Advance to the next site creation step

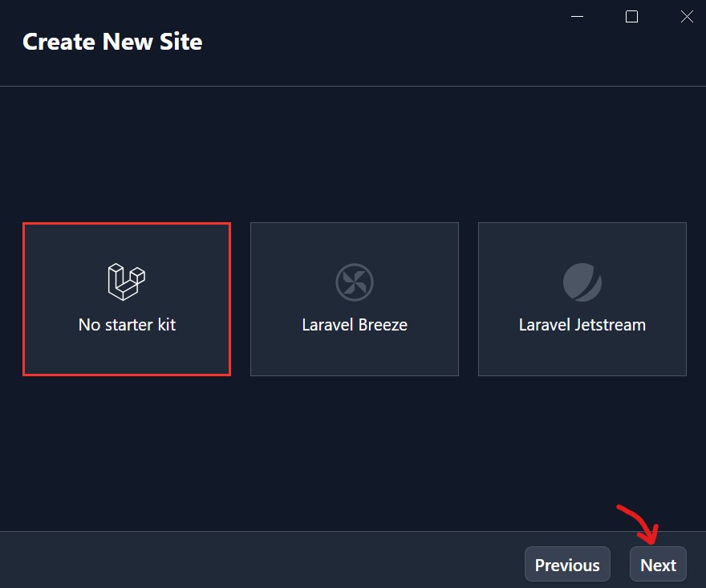(658, 564)
